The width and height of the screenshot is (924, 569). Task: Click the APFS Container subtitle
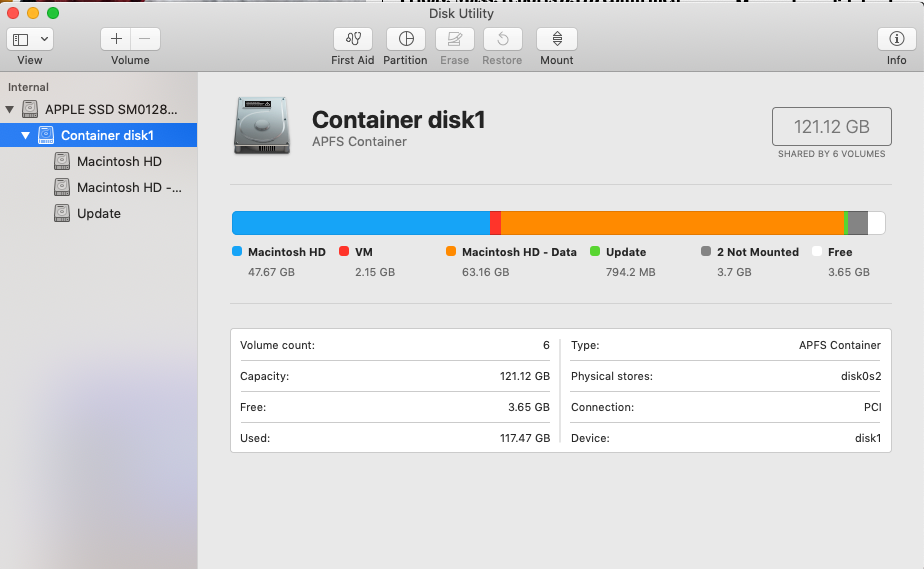pyautogui.click(x=359, y=141)
